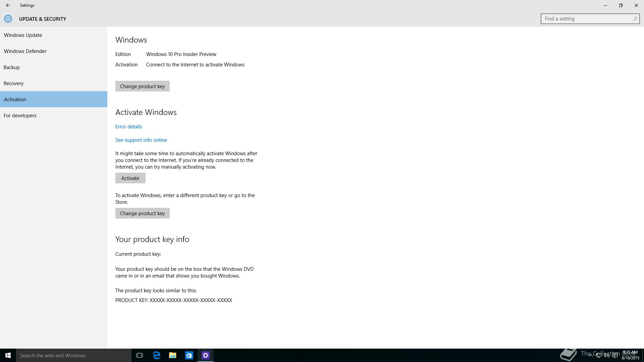Viewport: 644px width, 362px height.
Task: Click the magnifier icon in Find a setting
Action: pyautogui.click(x=635, y=19)
